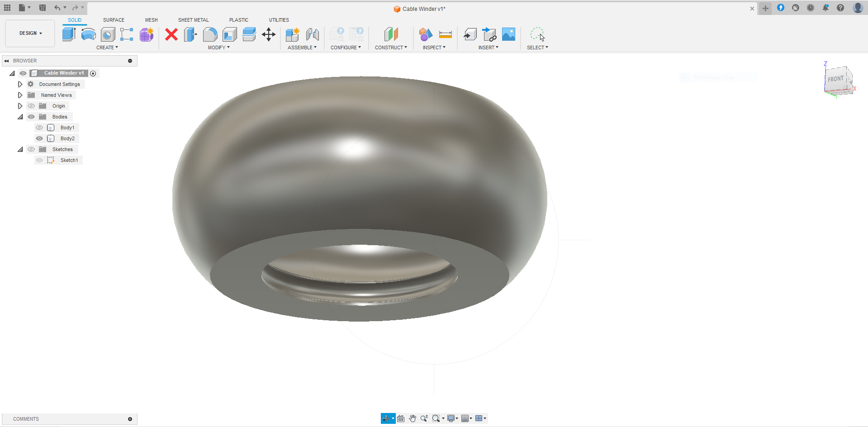Toggle visibility of Cable Winder v1 component
This screenshot has width=868, height=427.
(23, 73)
